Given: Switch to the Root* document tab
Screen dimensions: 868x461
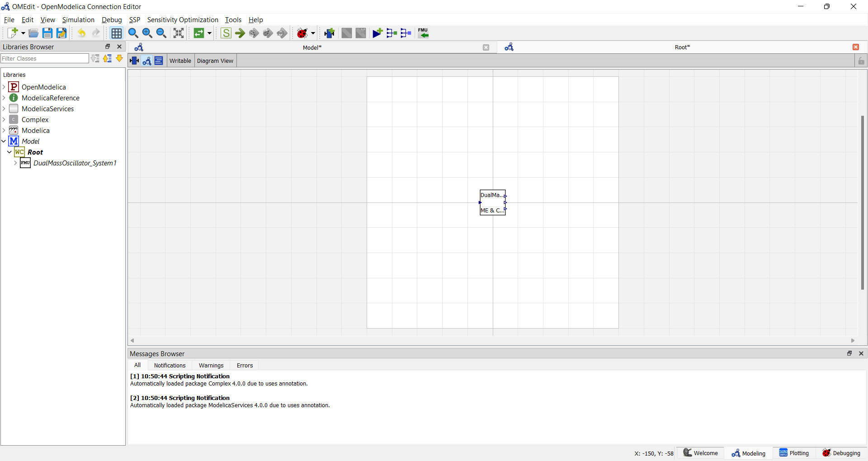Looking at the screenshot, I should pyautogui.click(x=682, y=47).
